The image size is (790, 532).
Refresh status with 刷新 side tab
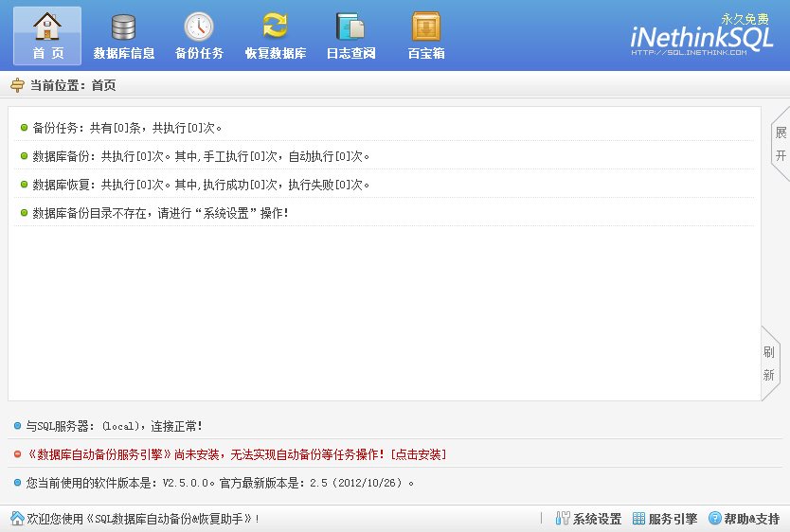tap(769, 364)
